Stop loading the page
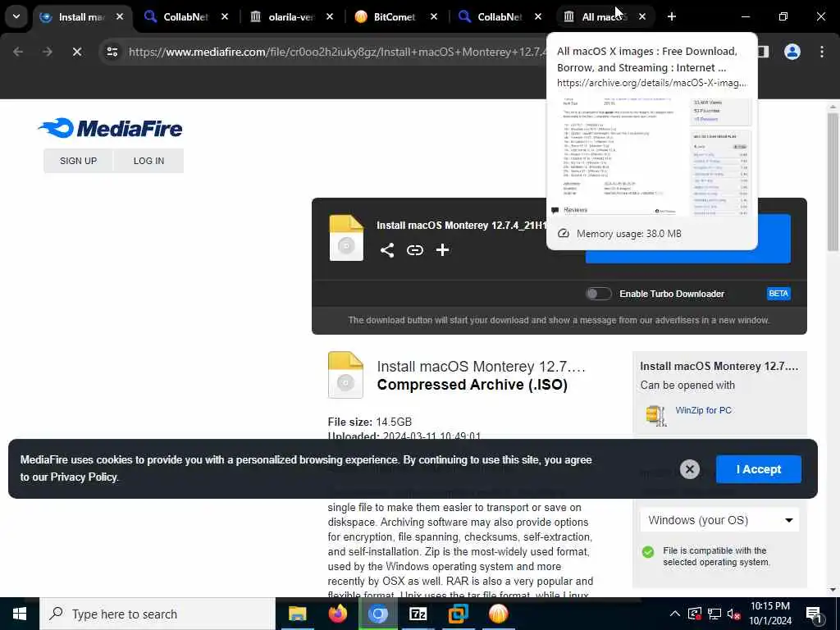The image size is (840, 630). (77, 52)
